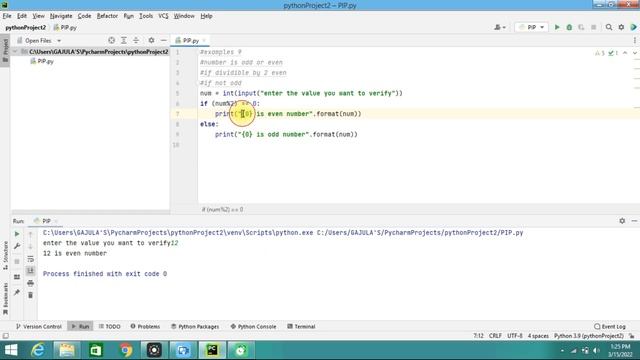
Task: Hide the Run tool window
Action: click(x=634, y=221)
